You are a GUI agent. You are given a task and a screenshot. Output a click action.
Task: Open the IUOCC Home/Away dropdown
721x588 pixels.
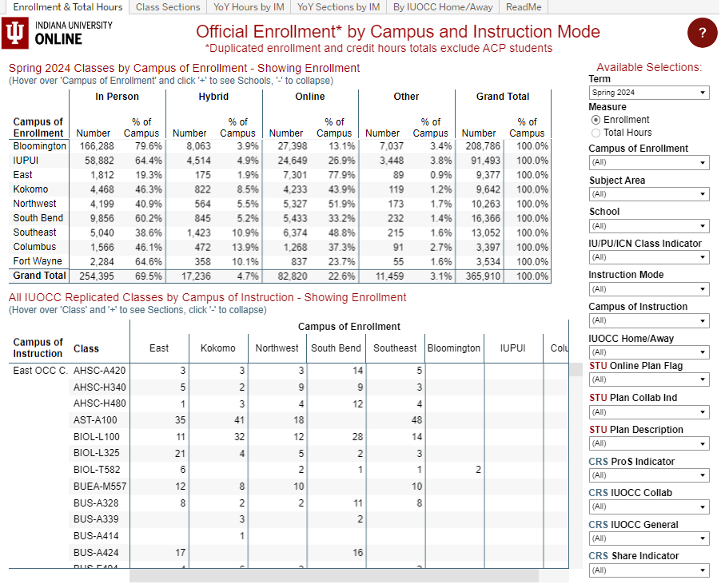[x=648, y=352]
